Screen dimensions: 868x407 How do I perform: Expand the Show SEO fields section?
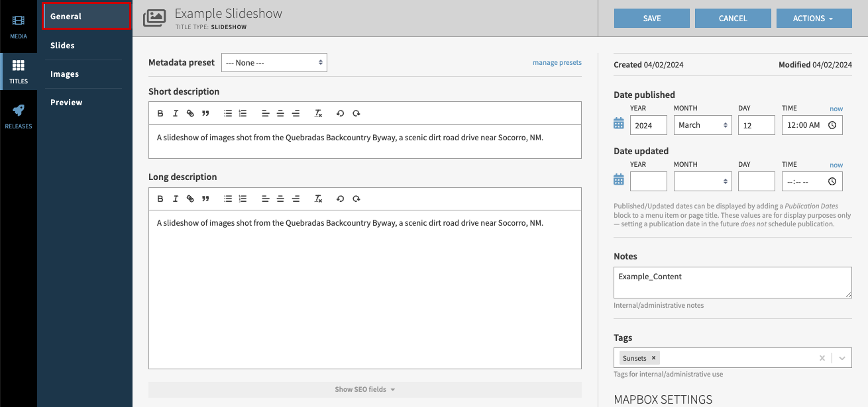pyautogui.click(x=365, y=389)
